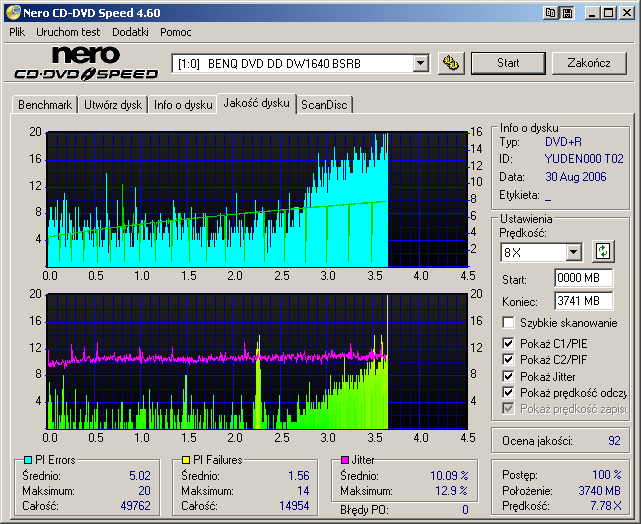Screen dimensions: 641x524
Task: Click the PI Errors total 49762
Action: [x=135, y=506]
